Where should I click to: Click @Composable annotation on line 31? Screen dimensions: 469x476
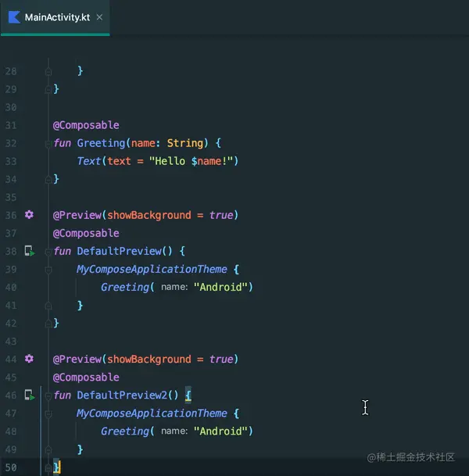[x=86, y=125]
